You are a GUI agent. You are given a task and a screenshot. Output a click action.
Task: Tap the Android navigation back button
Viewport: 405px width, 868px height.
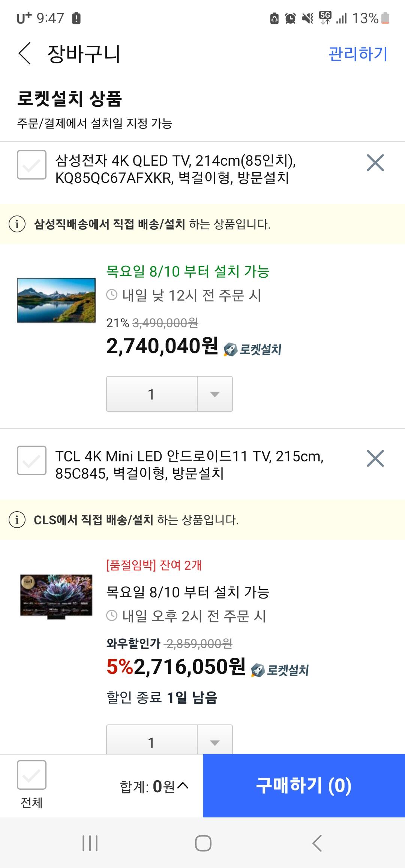317,843
